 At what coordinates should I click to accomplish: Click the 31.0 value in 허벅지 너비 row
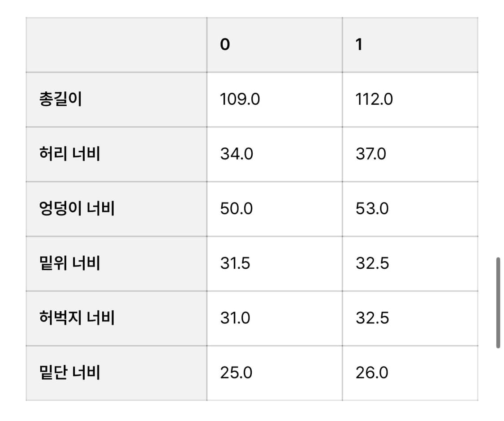pyautogui.click(x=235, y=318)
